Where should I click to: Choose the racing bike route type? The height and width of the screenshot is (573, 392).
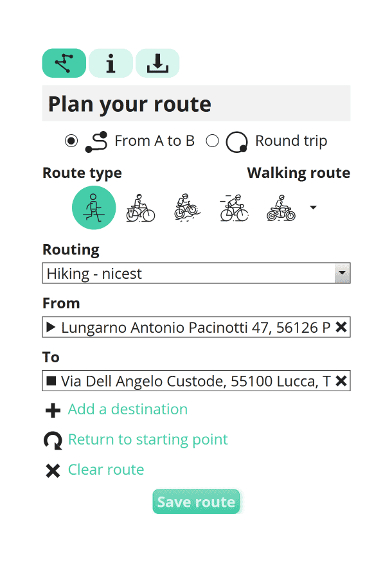pos(234,207)
